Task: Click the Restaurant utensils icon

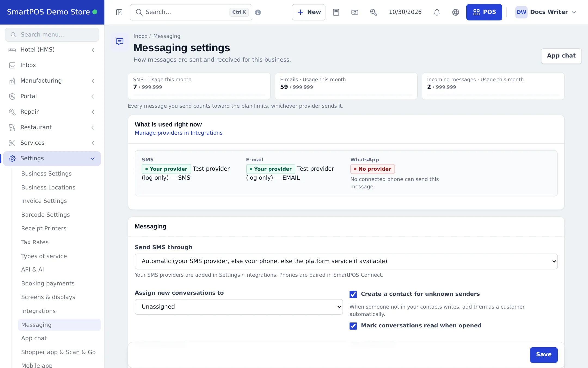Action: tap(12, 127)
